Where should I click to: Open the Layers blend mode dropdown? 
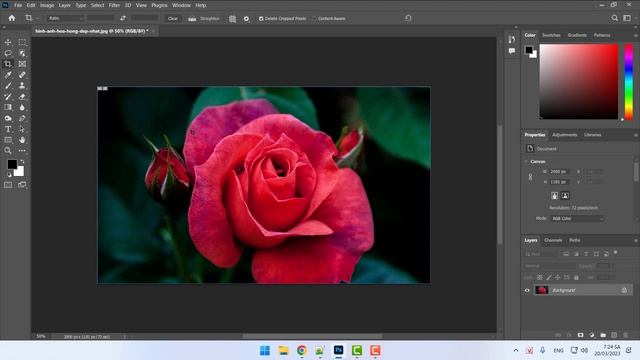[x=549, y=266]
